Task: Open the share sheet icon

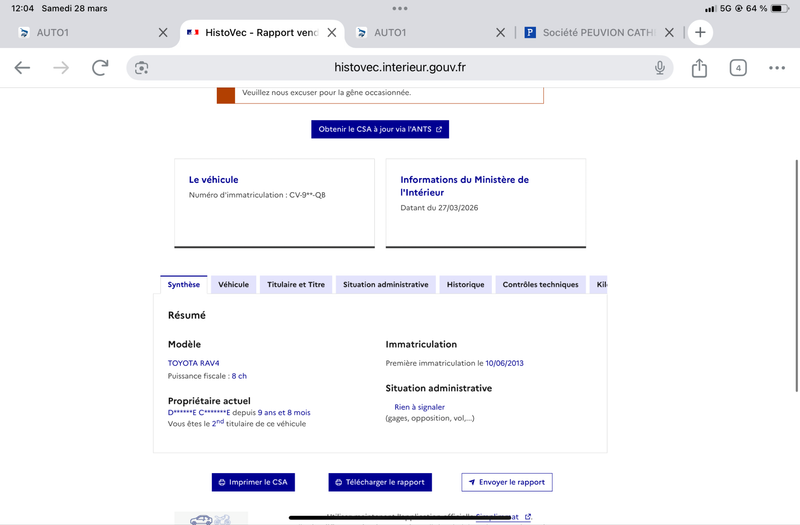Action: point(699,67)
